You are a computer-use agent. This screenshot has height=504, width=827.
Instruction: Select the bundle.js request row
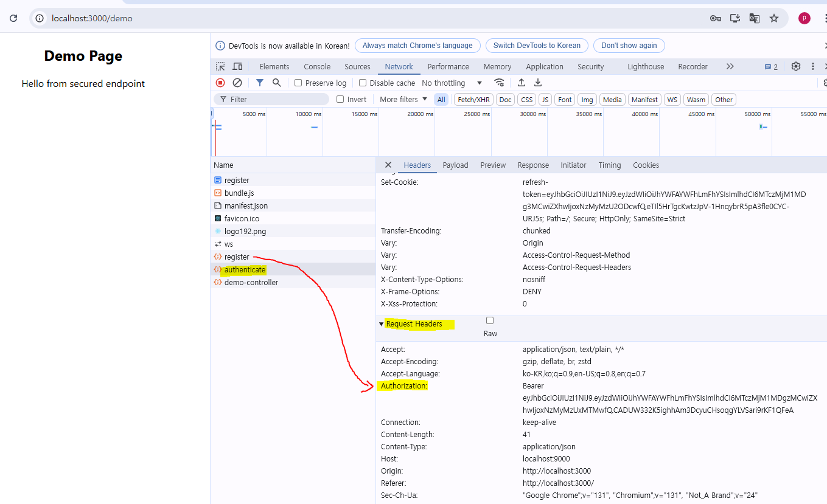(x=293, y=193)
